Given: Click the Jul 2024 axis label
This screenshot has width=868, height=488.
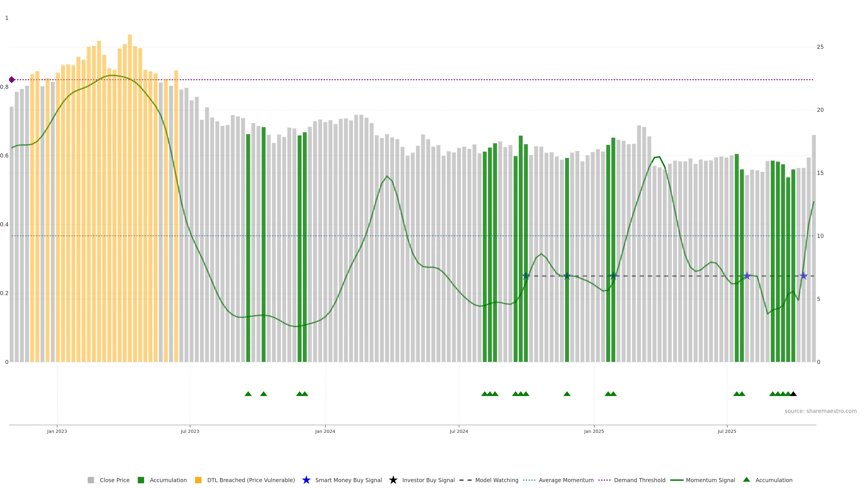Looking at the screenshot, I should pos(459,431).
